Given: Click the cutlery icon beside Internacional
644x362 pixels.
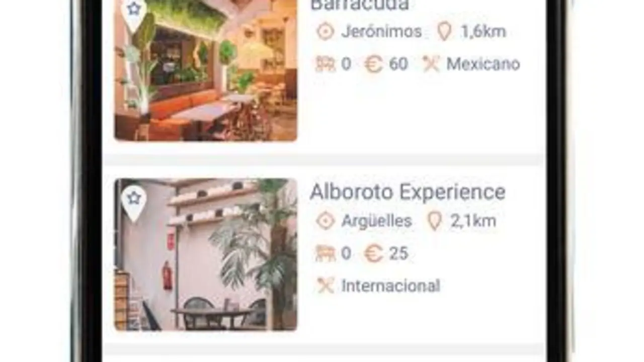Looking at the screenshot, I should [x=326, y=286].
